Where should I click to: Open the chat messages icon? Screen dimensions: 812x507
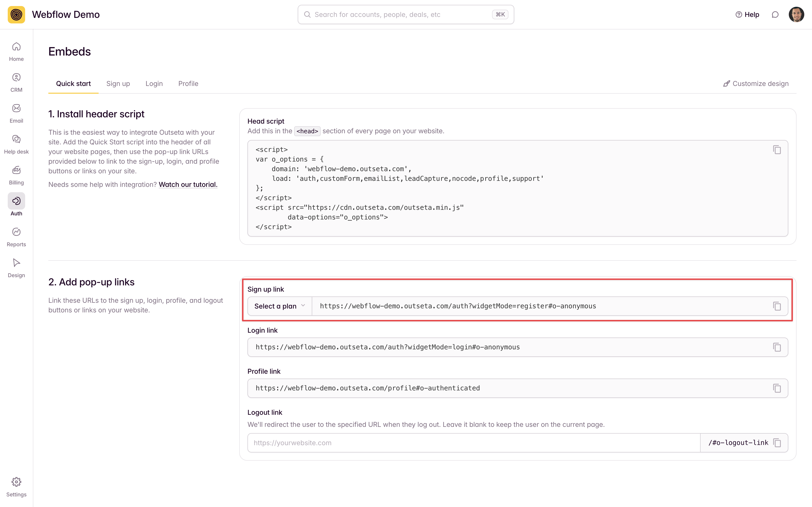pyautogui.click(x=775, y=15)
